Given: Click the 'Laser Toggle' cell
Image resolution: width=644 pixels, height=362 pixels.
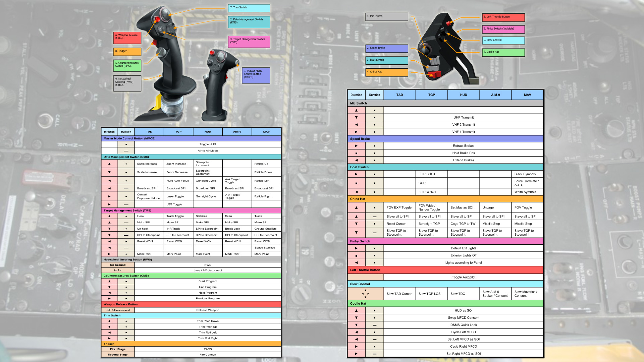Looking at the screenshot, I should [178, 196].
